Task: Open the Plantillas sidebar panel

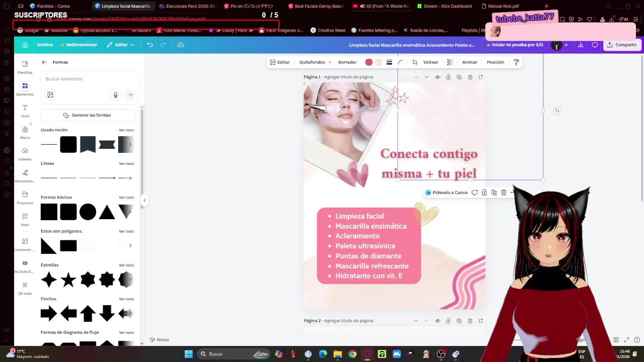Action: (25, 67)
